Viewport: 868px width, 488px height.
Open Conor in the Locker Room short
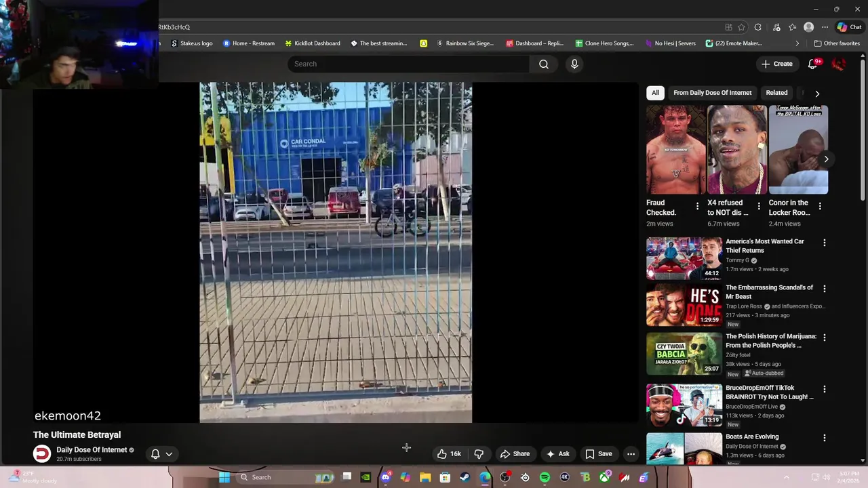pyautogui.click(x=798, y=150)
